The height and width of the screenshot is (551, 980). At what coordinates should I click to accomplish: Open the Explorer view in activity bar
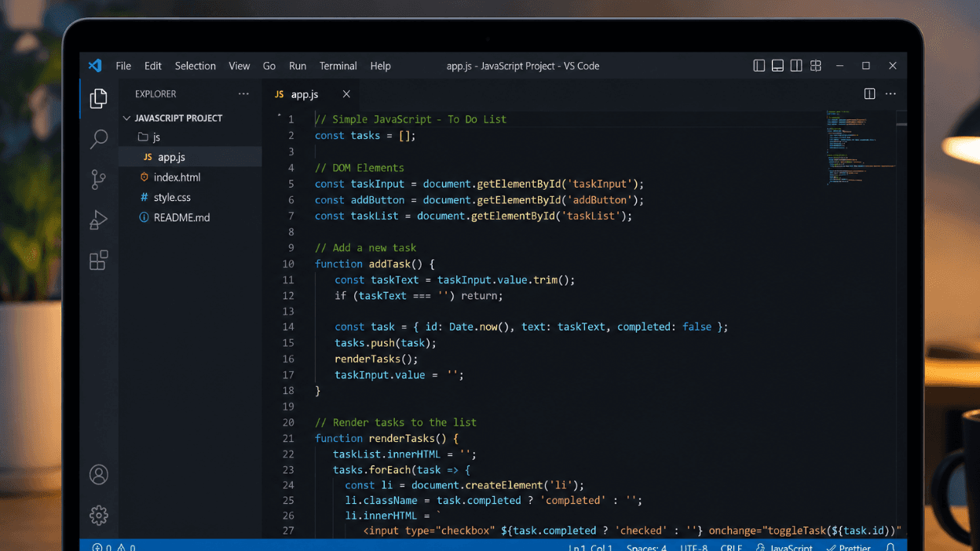pos(98,98)
